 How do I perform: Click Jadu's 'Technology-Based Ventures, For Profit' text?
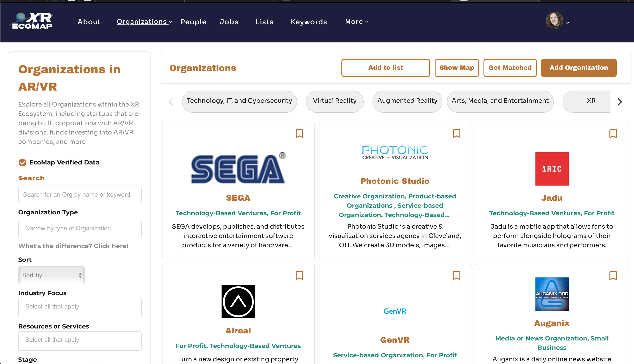tap(552, 213)
